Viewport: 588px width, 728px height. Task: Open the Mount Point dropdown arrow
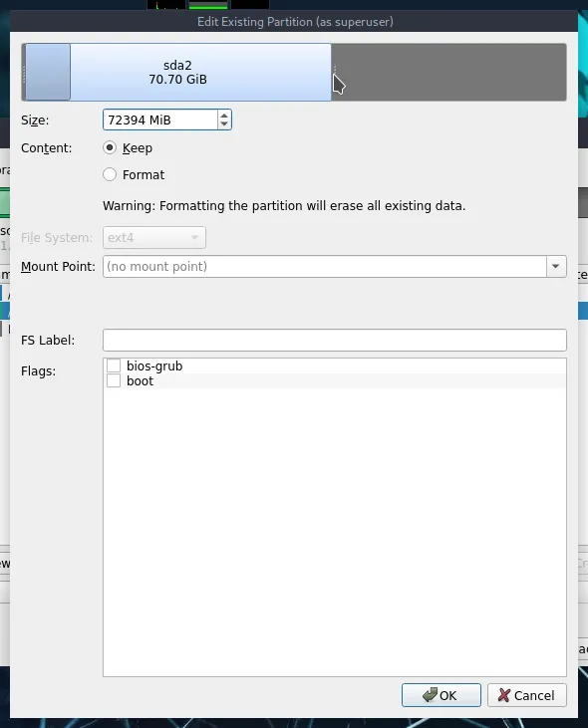point(556,267)
